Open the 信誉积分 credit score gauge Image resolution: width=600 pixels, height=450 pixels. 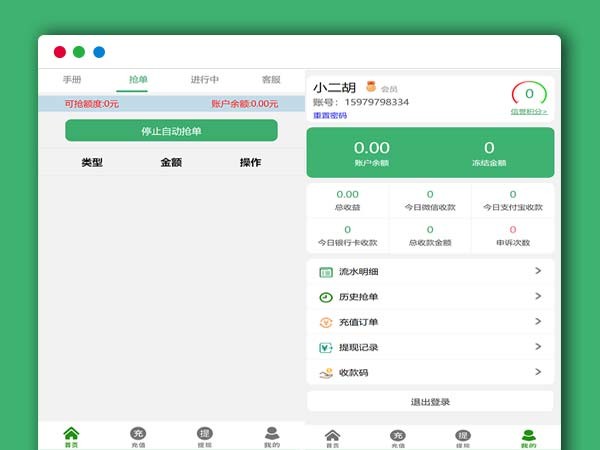[x=529, y=97]
